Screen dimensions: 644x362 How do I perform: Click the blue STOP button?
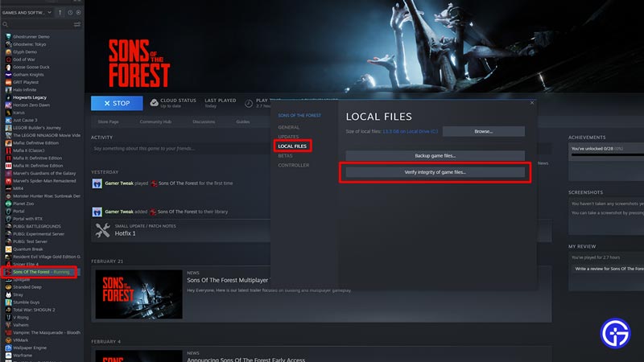117,103
